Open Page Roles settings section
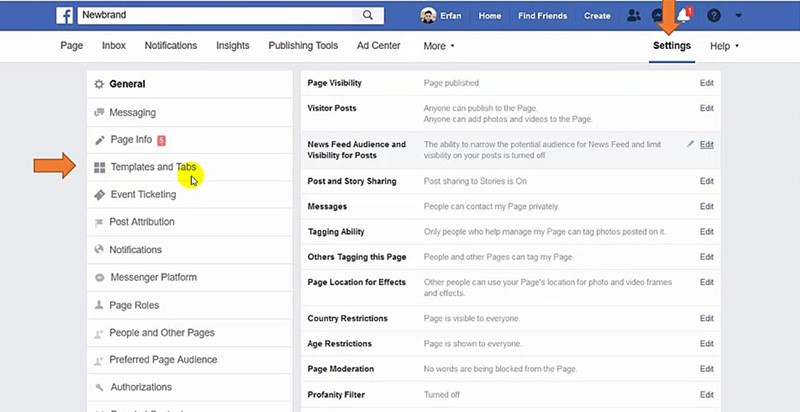This screenshot has width=800, height=412. 133,305
